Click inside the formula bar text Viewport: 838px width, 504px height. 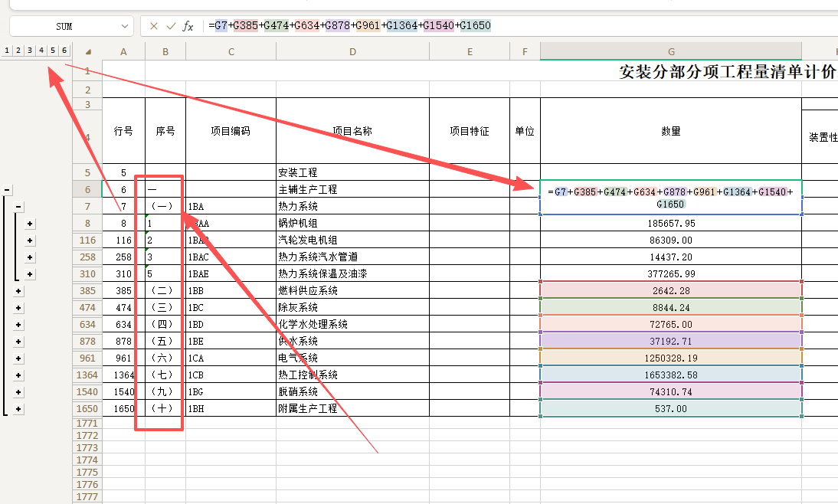click(536, 26)
